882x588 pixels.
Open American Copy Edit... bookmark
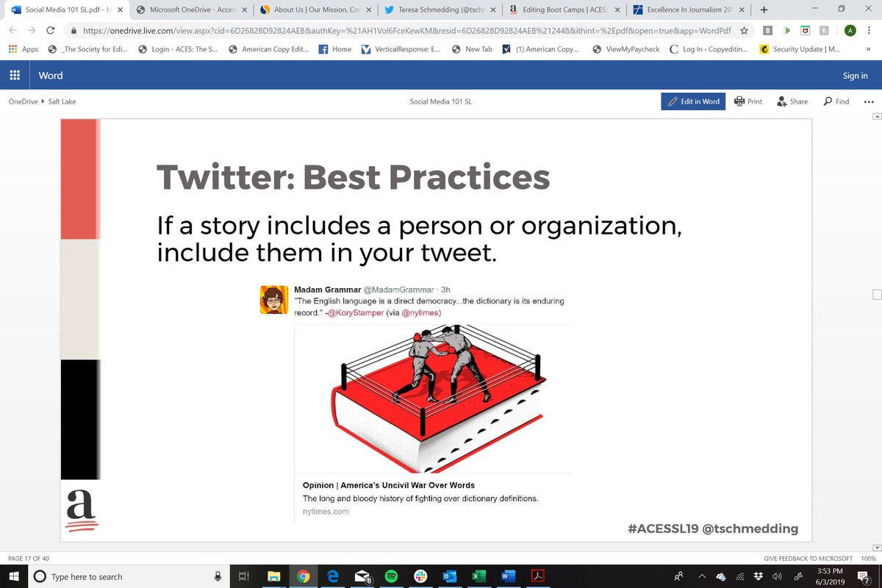270,49
